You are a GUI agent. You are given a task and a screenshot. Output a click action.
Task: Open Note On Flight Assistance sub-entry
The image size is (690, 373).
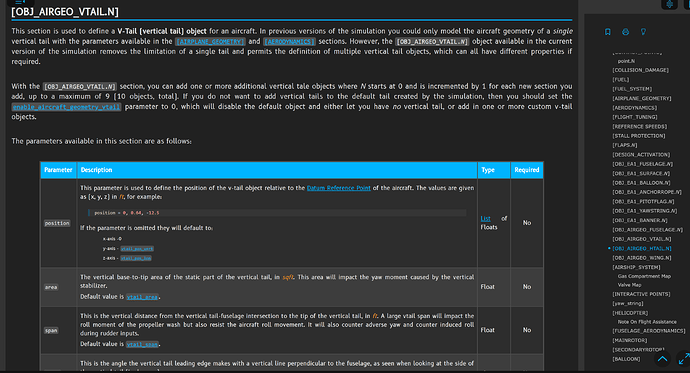pos(647,322)
